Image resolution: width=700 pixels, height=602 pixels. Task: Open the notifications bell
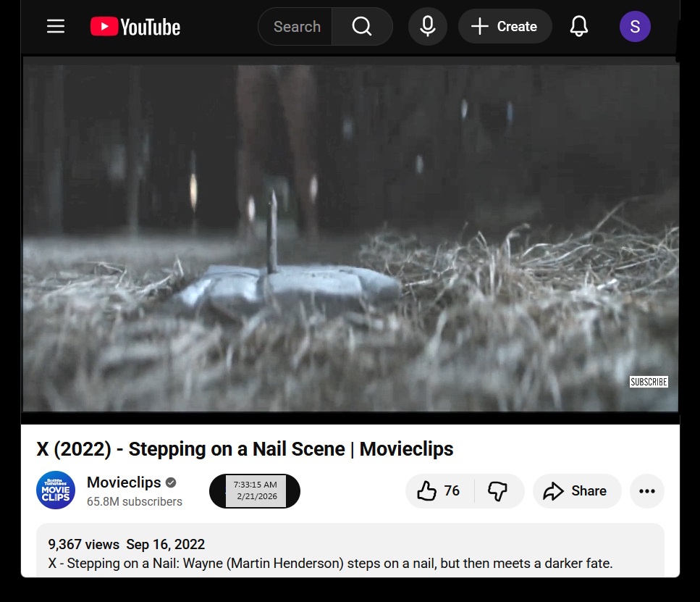point(579,27)
